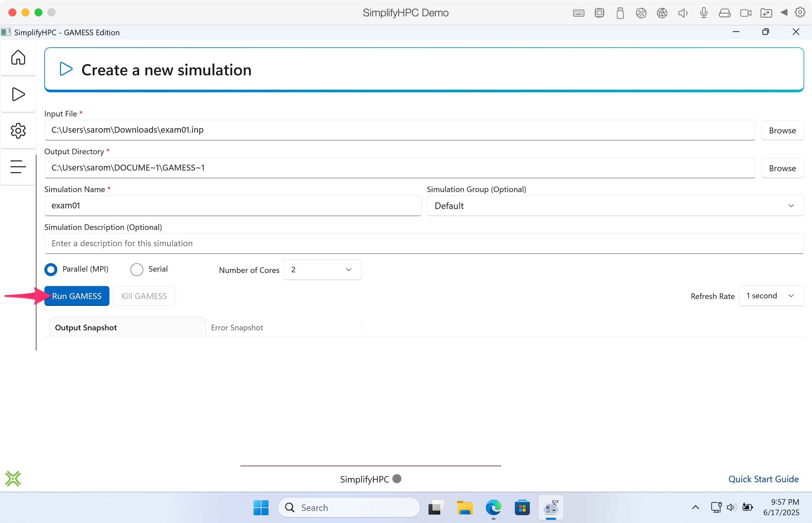
Task: Click the Run GAMESS button
Action: 77,296
